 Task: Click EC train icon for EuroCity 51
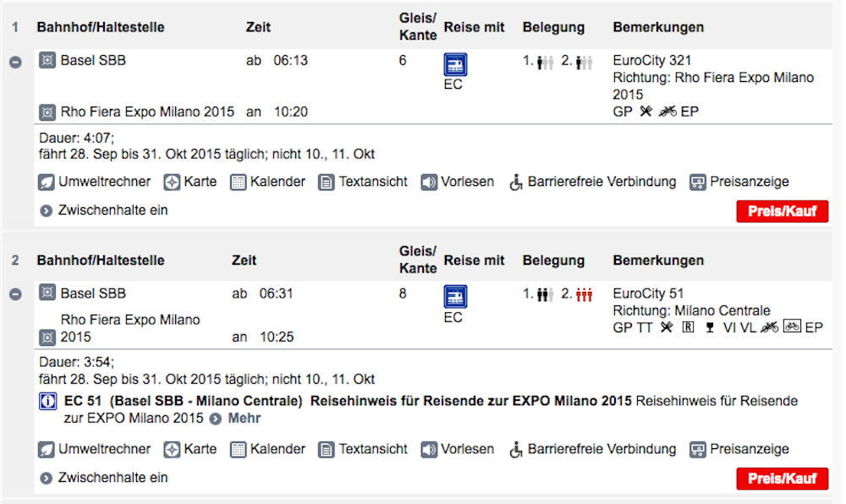pos(455,297)
